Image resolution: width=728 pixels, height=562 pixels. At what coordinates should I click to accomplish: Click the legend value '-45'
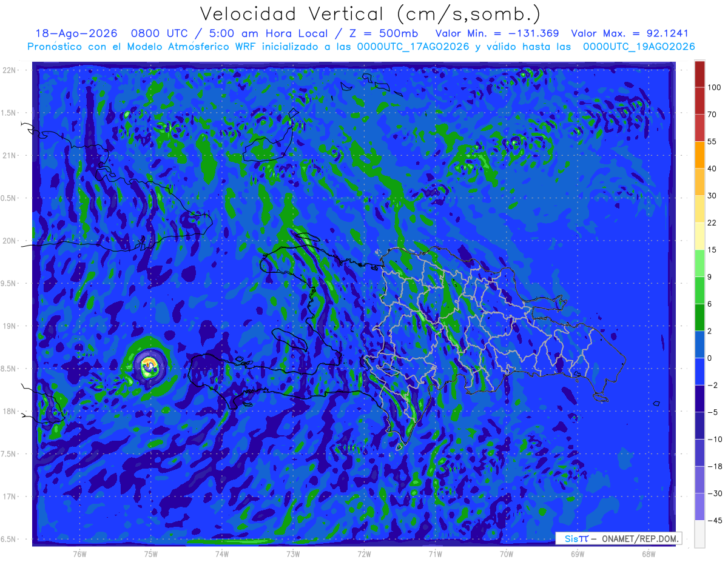715,521
